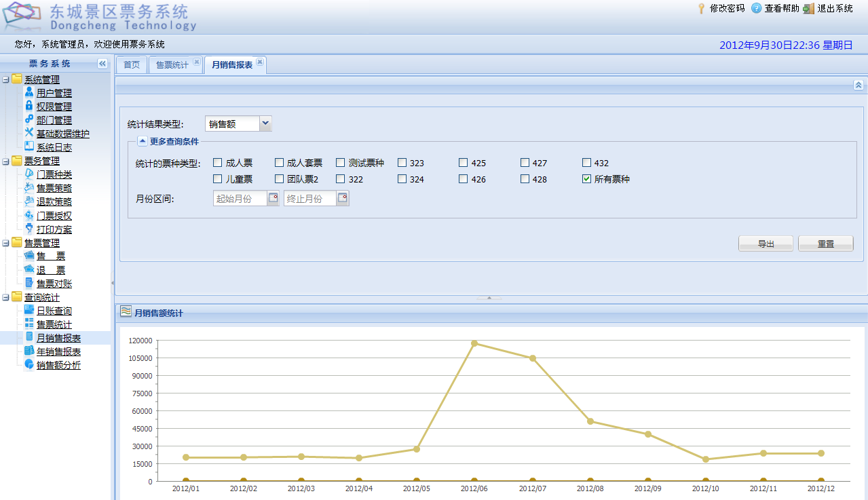Image resolution: width=868 pixels, height=500 pixels.
Task: Click the 月销售报表 icon in the sidebar tree
Action: tap(29, 337)
